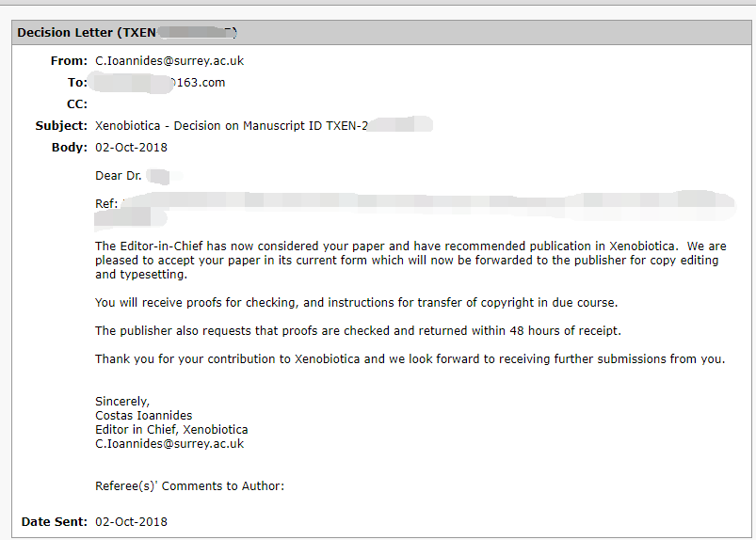Click the Thank you for your contribution sentence
Screen dimensions: 756x540
point(410,358)
